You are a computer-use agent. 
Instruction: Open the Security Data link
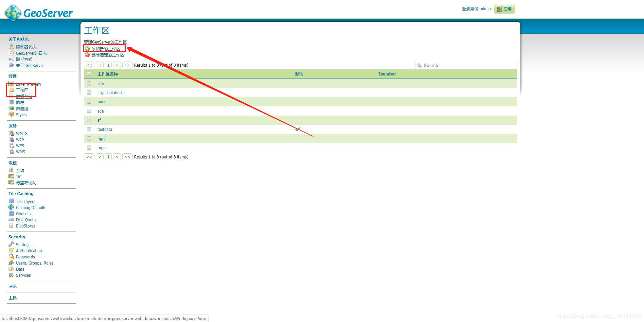[x=20, y=269]
